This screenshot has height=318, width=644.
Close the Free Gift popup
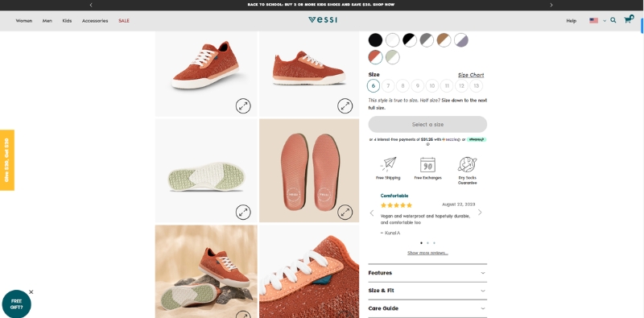[x=31, y=292]
